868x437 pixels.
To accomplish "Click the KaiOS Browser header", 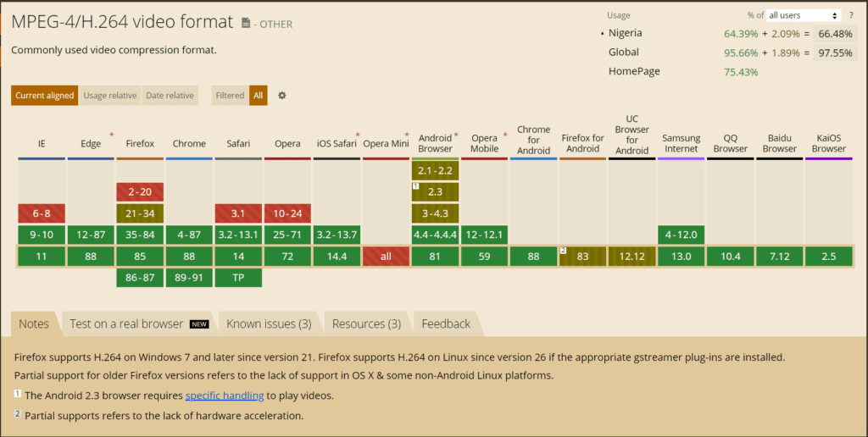I will click(829, 143).
